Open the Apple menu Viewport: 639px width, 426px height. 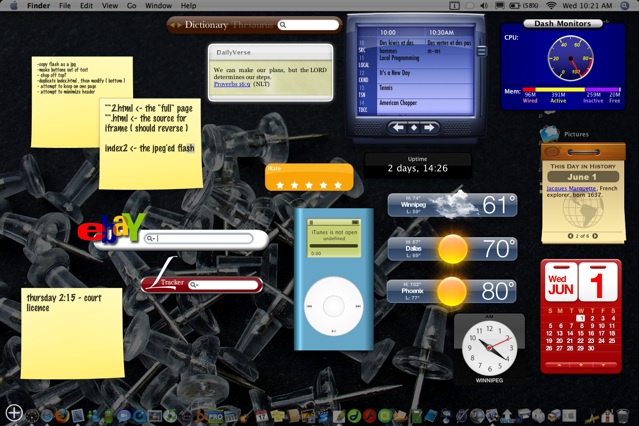click(13, 6)
